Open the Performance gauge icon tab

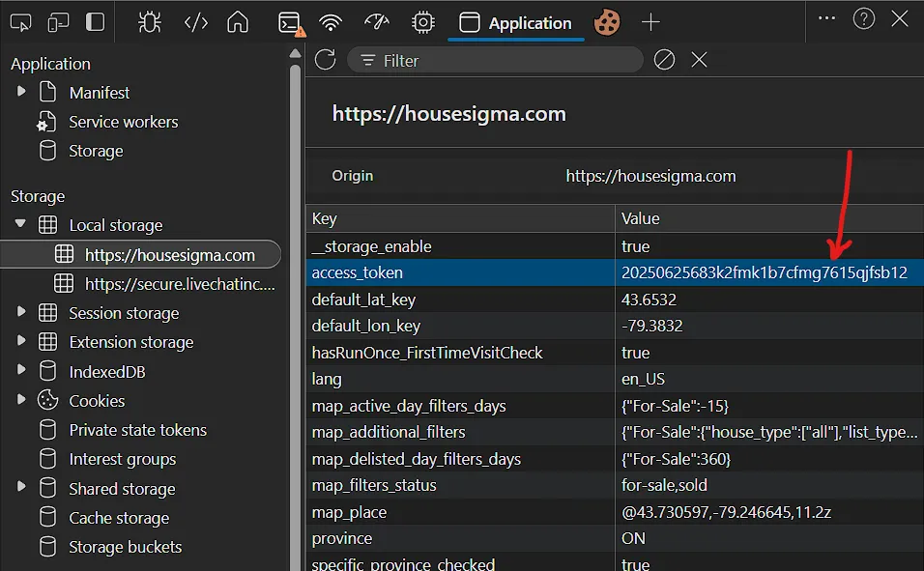[377, 22]
